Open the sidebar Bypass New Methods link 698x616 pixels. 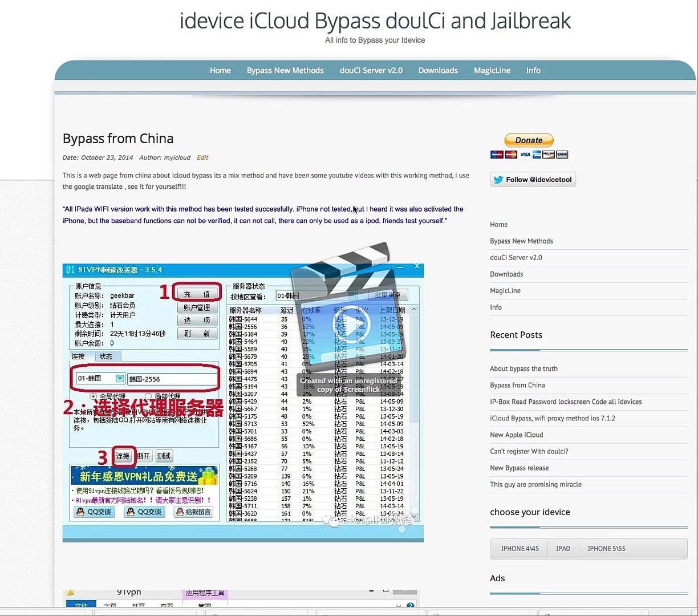[521, 241]
